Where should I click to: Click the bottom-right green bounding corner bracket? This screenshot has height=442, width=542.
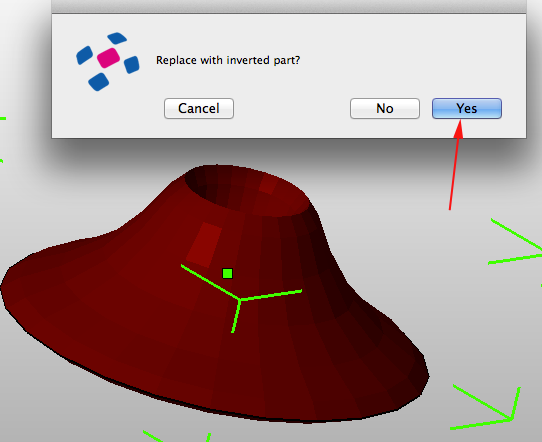click(486, 407)
